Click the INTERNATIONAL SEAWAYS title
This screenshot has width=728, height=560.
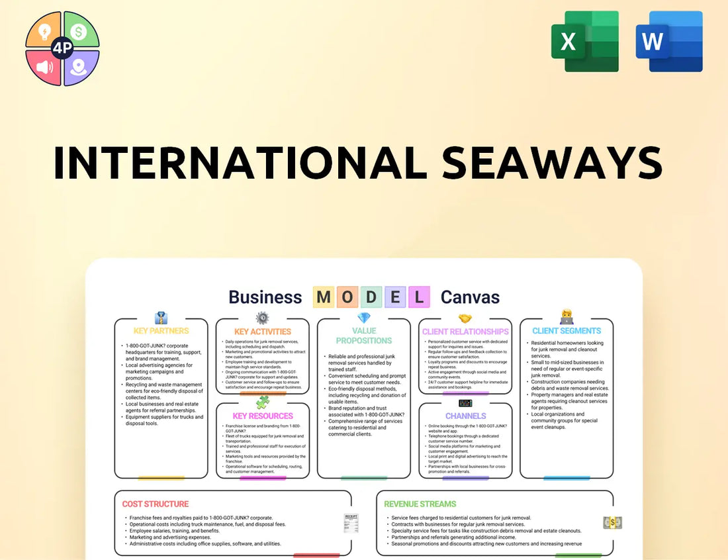pyautogui.click(x=359, y=163)
